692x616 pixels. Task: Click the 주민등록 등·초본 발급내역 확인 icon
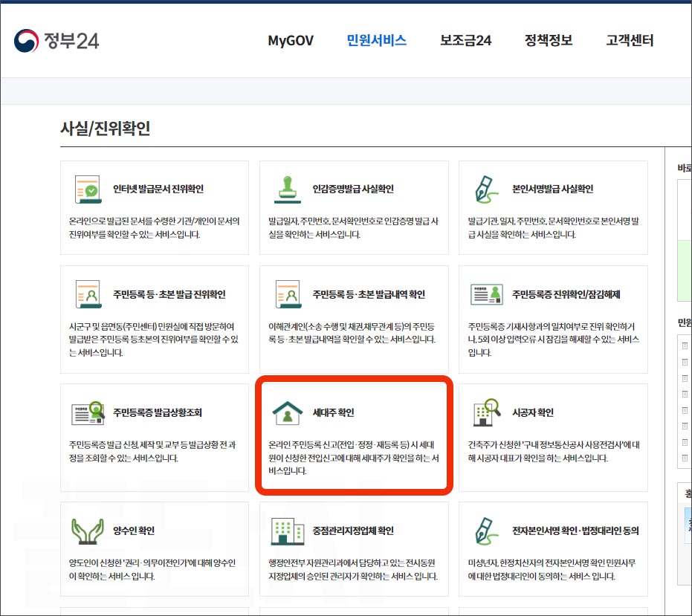coord(288,294)
